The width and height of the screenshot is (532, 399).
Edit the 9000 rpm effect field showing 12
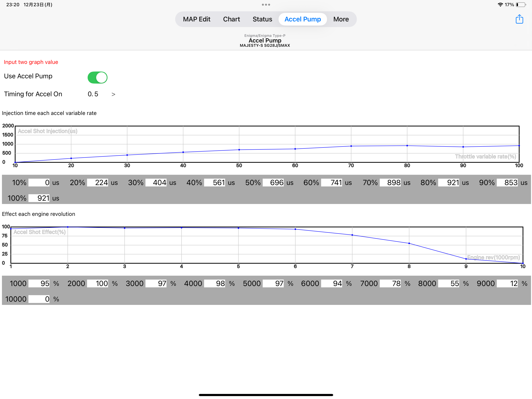(507, 283)
